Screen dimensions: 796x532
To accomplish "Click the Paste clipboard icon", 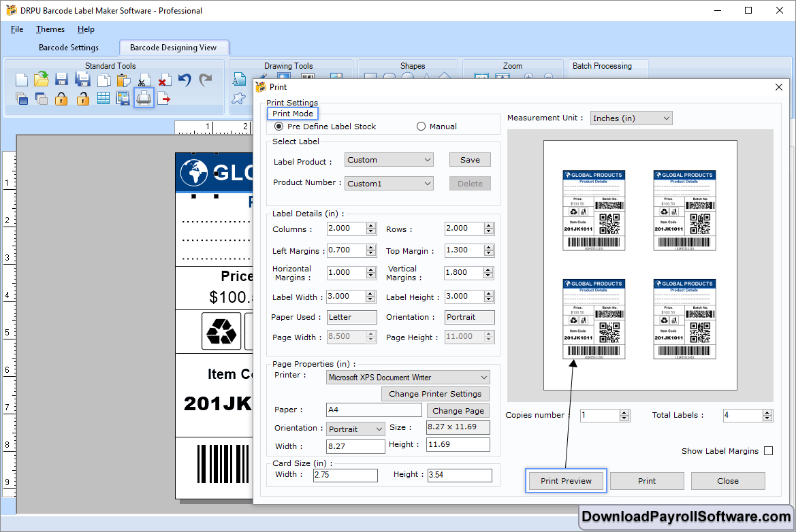I will point(123,80).
